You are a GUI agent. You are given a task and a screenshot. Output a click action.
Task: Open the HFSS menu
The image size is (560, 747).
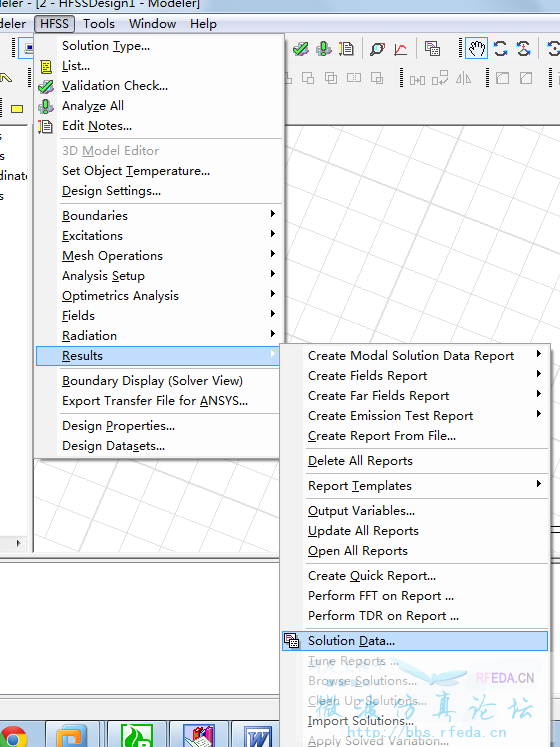(54, 24)
